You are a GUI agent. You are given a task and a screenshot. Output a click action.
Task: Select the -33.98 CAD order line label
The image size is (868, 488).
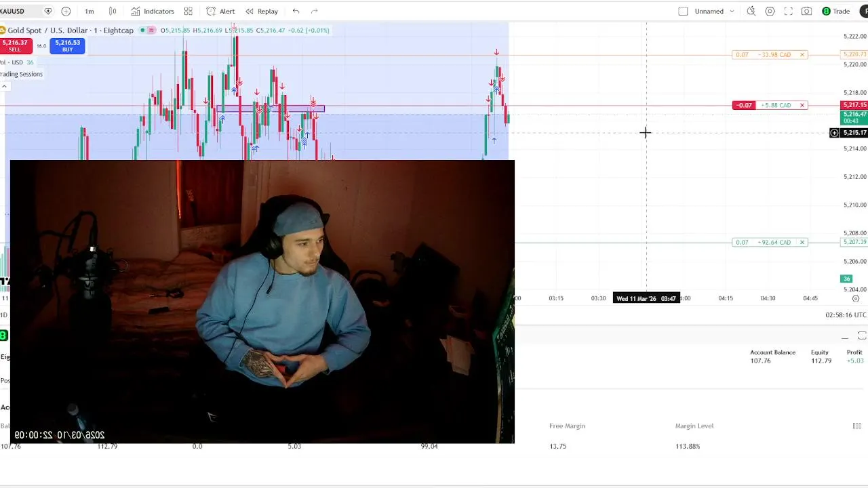click(x=774, y=54)
